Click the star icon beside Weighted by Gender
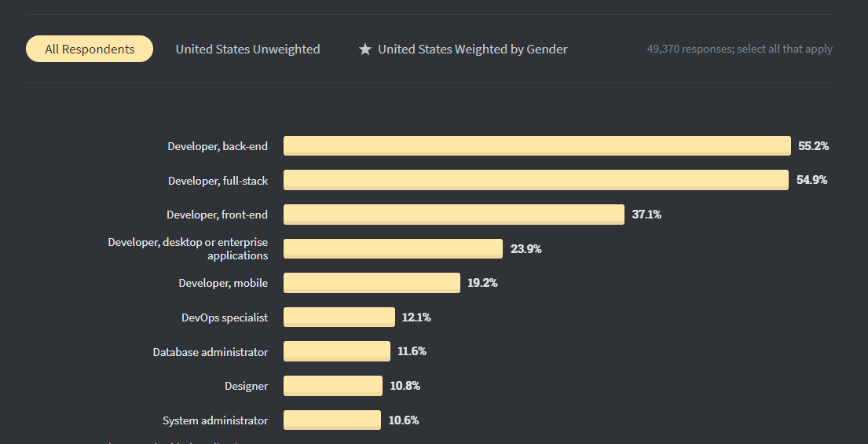The image size is (868, 444). [x=365, y=49]
